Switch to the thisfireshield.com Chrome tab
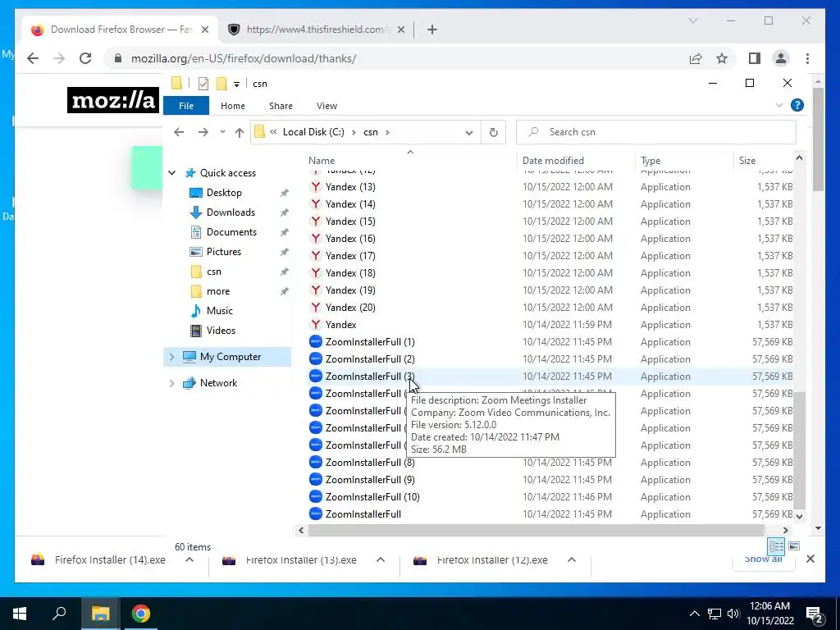This screenshot has width=840, height=630. tap(316, 30)
